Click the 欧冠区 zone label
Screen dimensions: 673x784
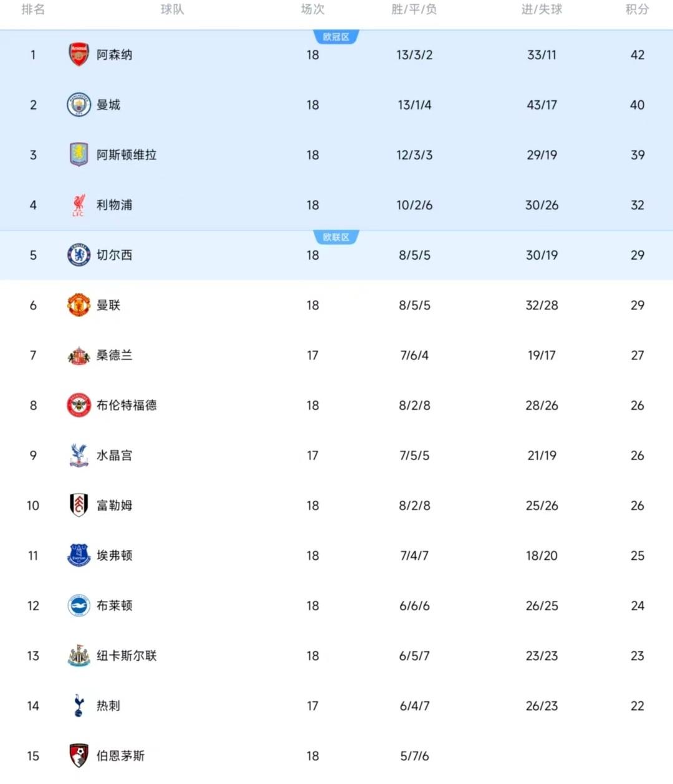[x=336, y=37]
